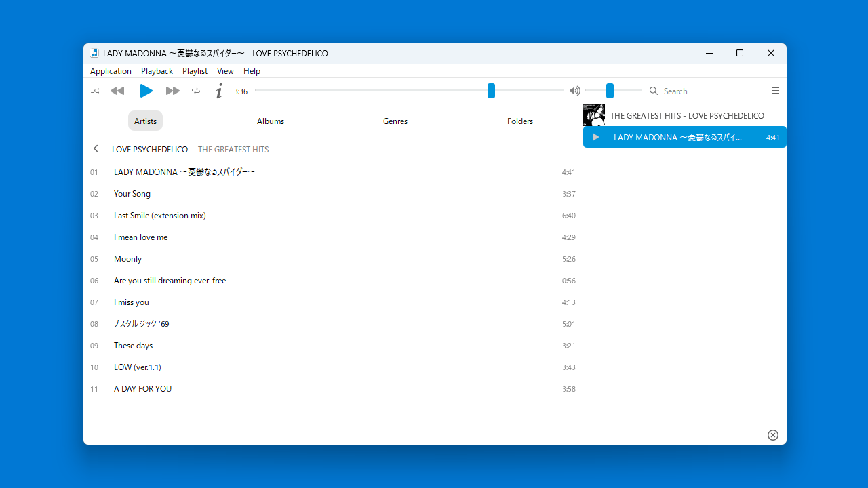Open the track information icon
This screenshot has height=488, width=868.
[218, 91]
